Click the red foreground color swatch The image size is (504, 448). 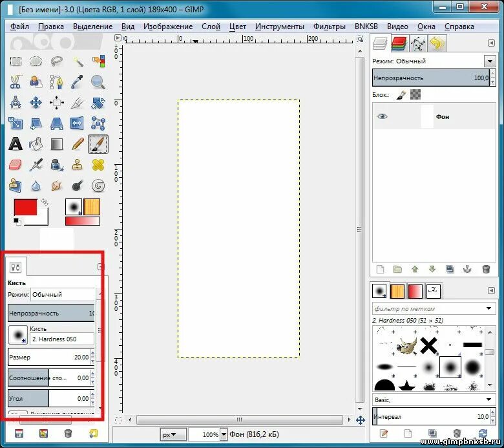(25, 208)
